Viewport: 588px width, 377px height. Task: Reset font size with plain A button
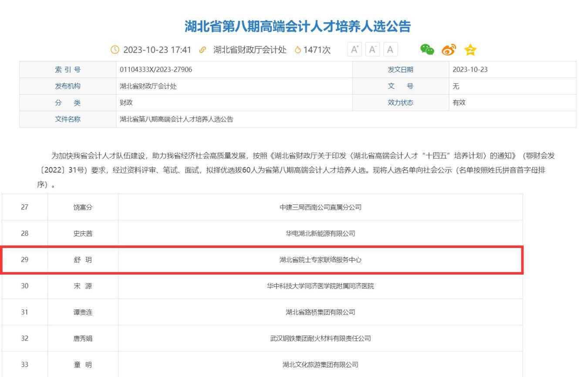390,50
